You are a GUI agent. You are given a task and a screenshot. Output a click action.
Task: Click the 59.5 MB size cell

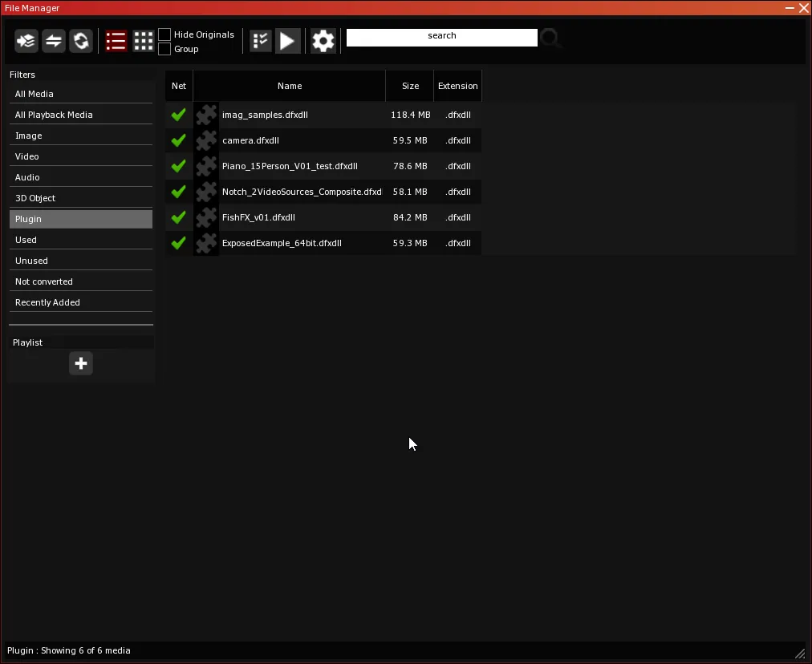pyautogui.click(x=410, y=140)
